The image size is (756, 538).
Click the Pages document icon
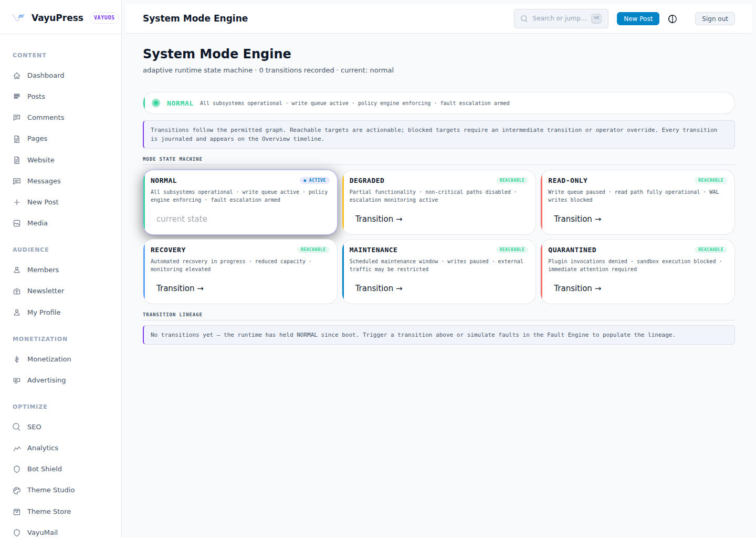click(17, 139)
